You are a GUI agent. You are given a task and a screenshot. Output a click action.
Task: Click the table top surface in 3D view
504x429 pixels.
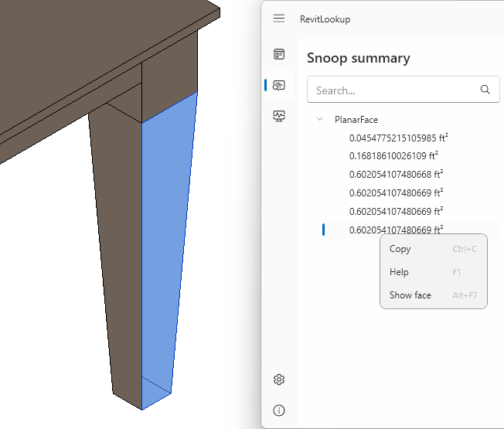100,31
